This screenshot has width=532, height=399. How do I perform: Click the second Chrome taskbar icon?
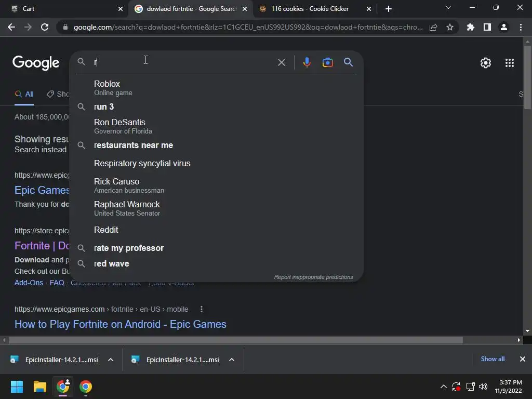pyautogui.click(x=86, y=387)
